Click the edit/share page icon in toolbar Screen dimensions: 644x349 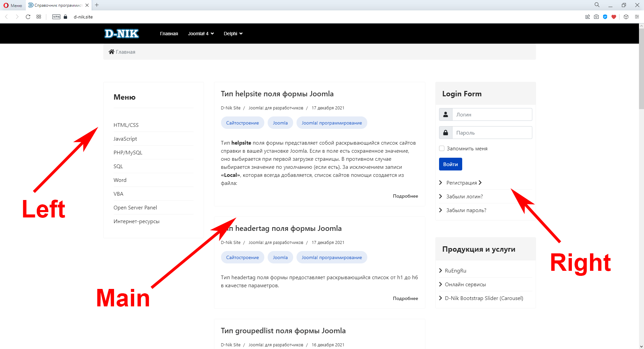(588, 17)
